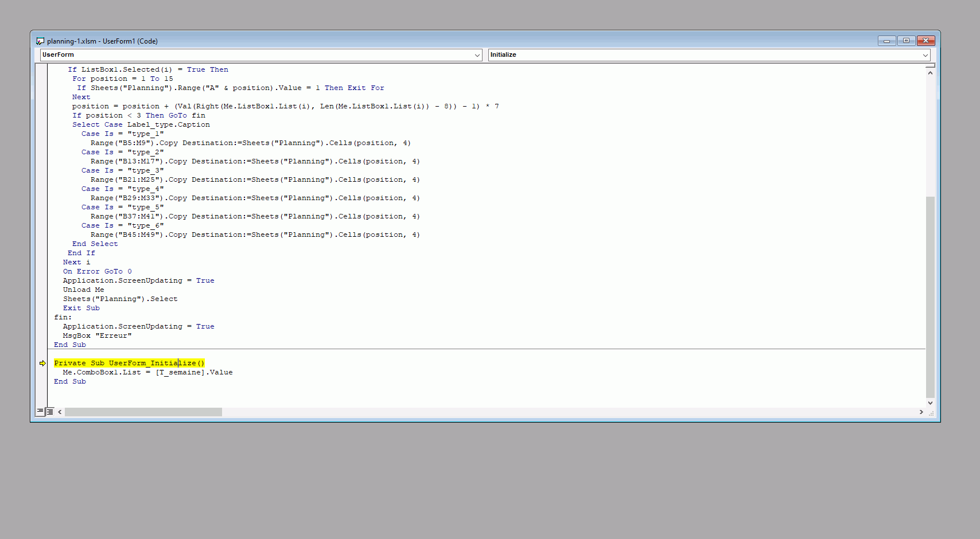Click the Procedure View button
This screenshot has height=539, width=980.
click(40, 412)
